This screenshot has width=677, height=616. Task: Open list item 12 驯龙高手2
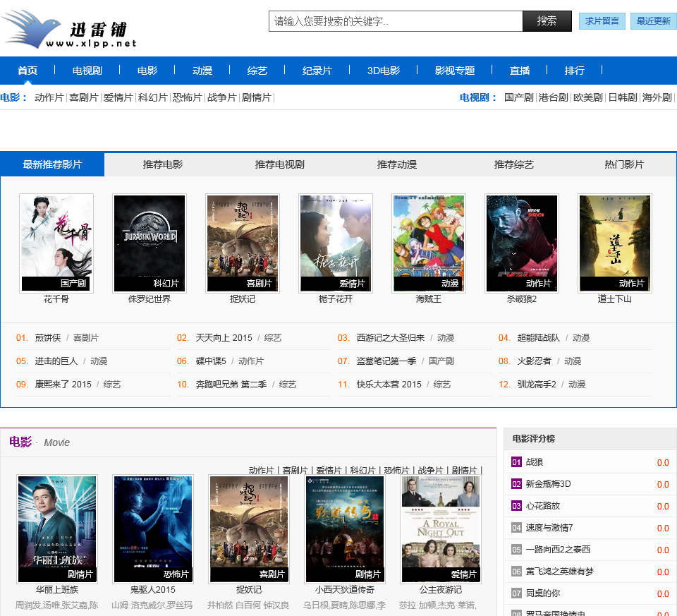537,385
